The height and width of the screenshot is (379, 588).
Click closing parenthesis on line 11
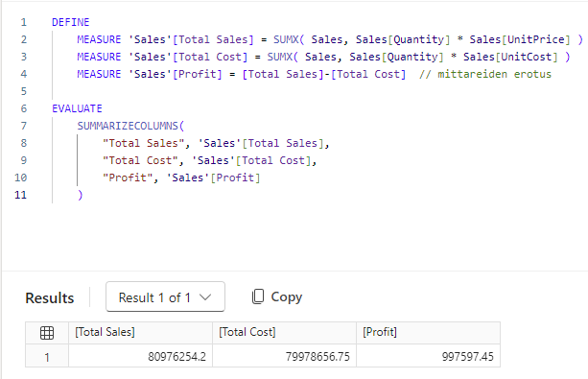coord(80,195)
